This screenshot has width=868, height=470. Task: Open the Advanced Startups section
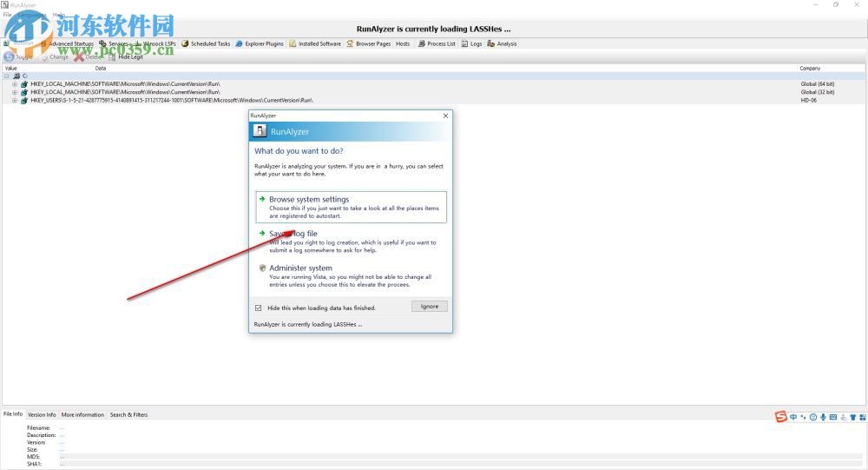pos(67,43)
